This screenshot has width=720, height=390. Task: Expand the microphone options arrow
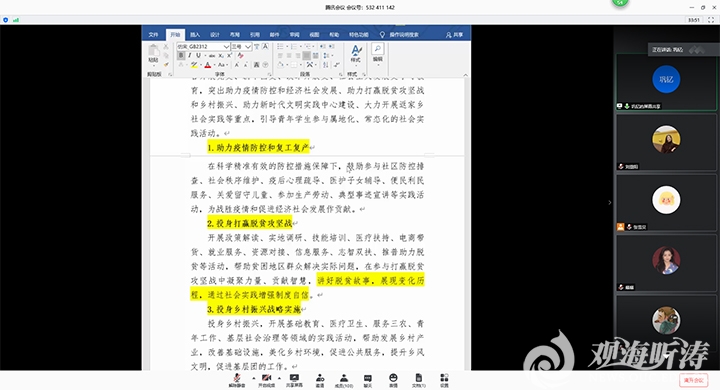(253, 378)
